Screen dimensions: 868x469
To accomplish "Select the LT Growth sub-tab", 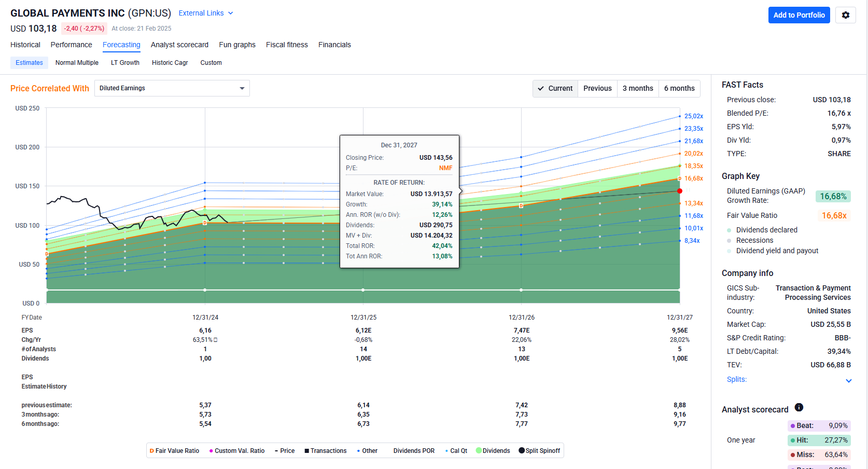I will [x=125, y=63].
